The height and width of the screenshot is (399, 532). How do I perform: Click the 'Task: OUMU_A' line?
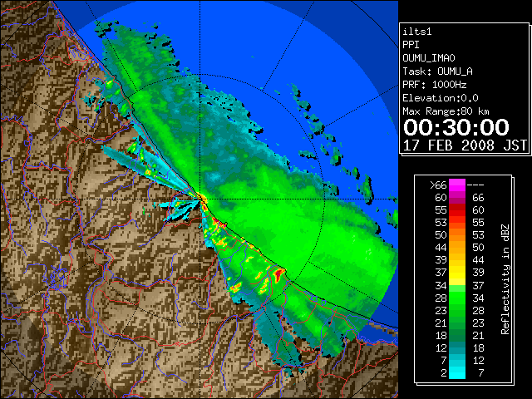click(438, 71)
